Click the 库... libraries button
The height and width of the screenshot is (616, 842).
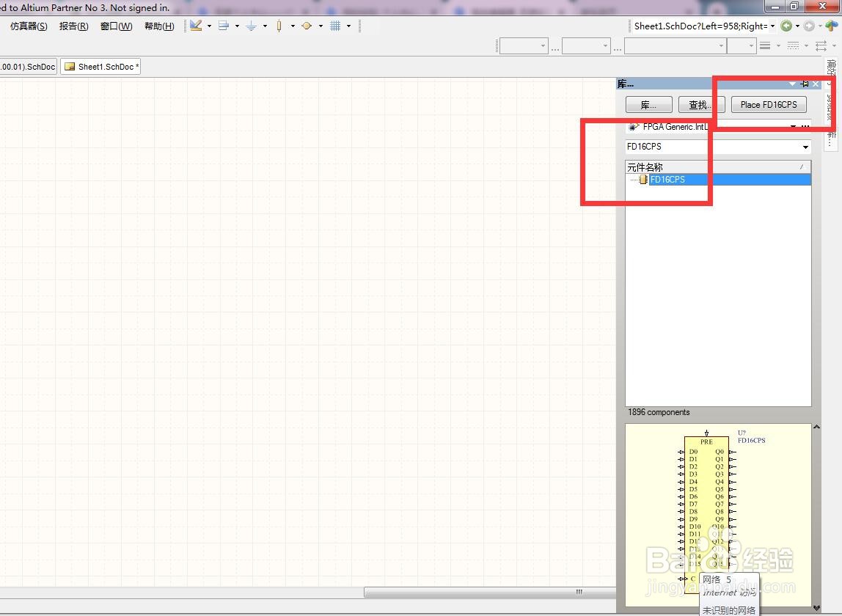648,105
